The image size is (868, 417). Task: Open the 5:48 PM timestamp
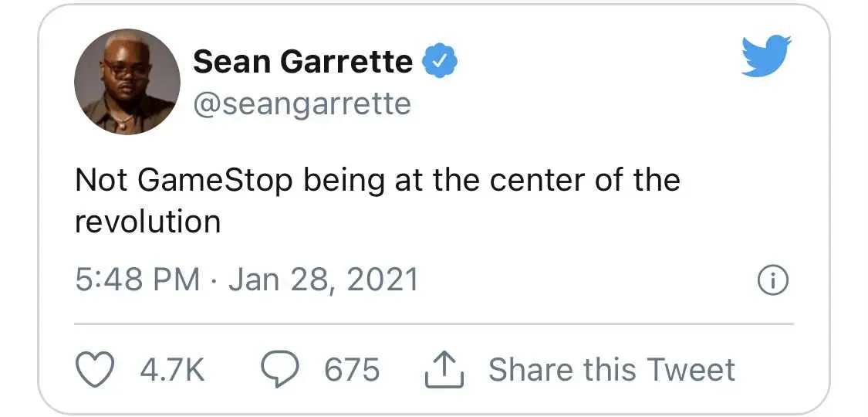pyautogui.click(x=137, y=280)
